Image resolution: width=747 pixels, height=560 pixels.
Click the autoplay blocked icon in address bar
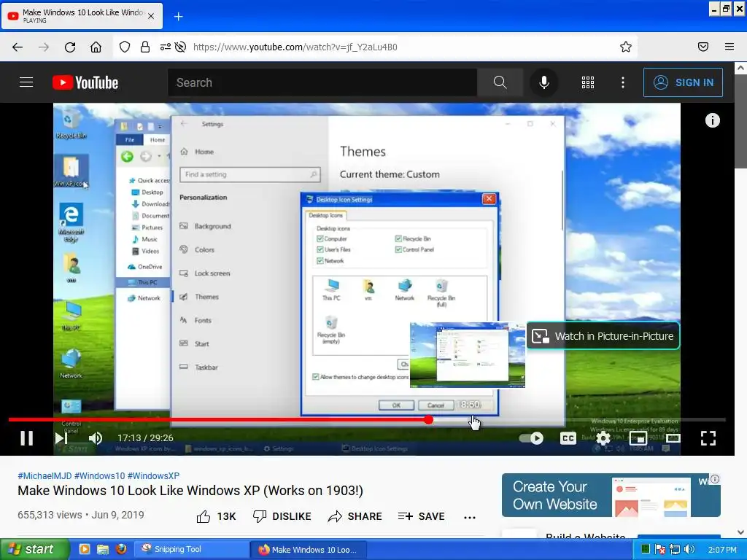click(x=180, y=47)
